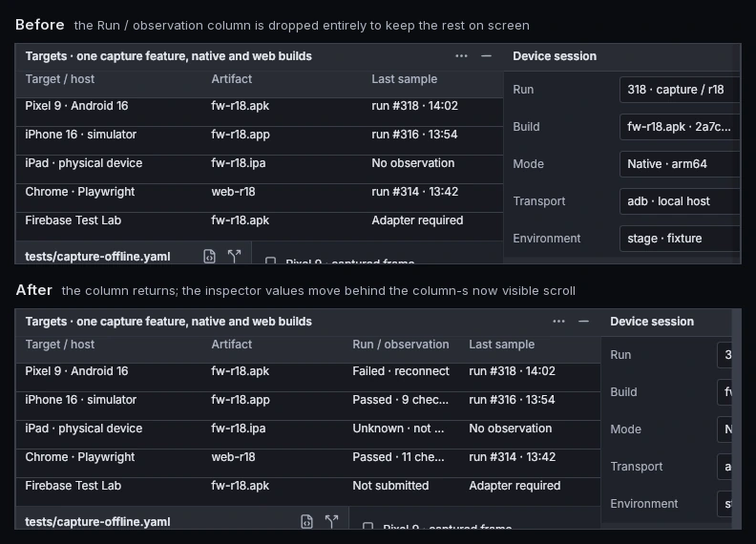Select 'Pixel 9 · Android 16' row in After table

click(308, 377)
